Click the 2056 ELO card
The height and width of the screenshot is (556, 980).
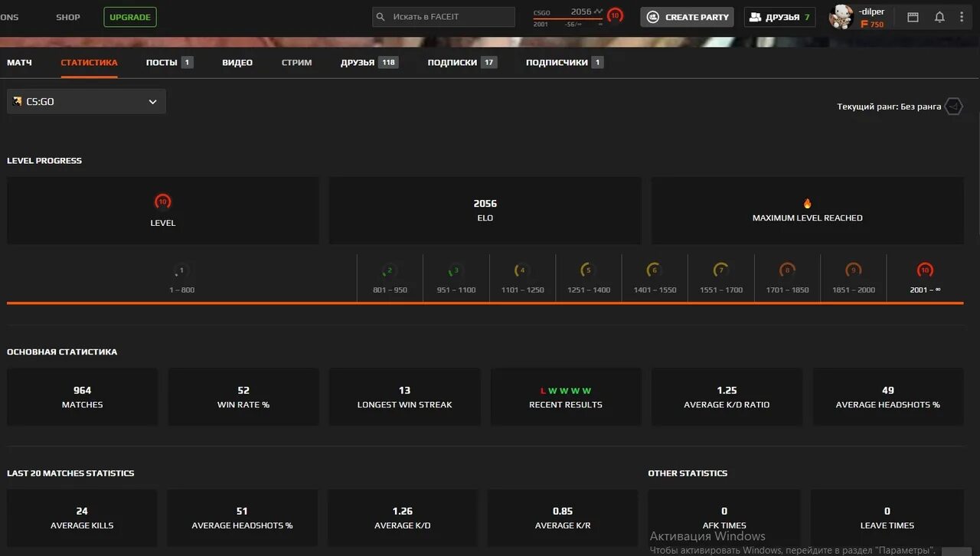pyautogui.click(x=485, y=211)
